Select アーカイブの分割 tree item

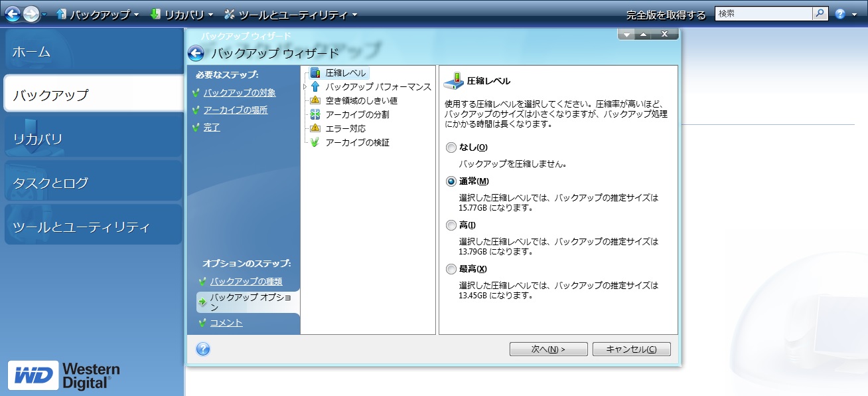[357, 114]
